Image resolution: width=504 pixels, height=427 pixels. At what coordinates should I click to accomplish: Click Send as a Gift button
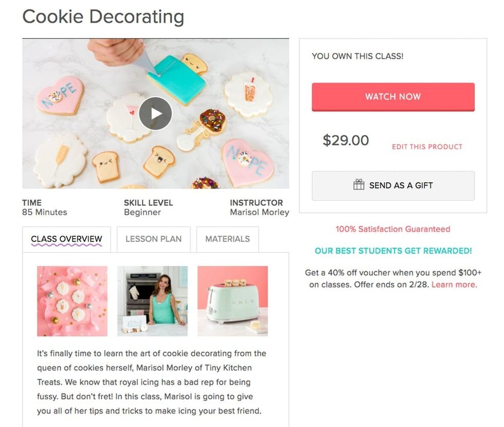[x=393, y=186]
